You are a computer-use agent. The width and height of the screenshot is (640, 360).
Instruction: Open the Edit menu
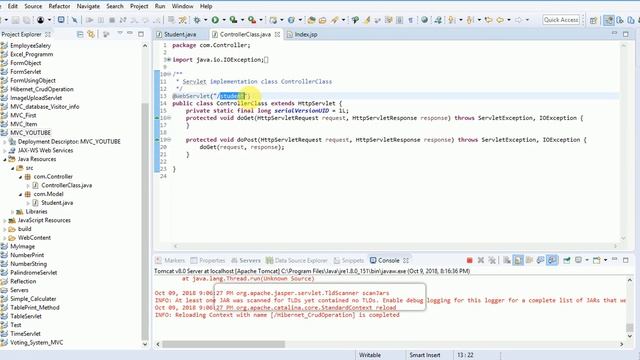pyautogui.click(x=13, y=6)
